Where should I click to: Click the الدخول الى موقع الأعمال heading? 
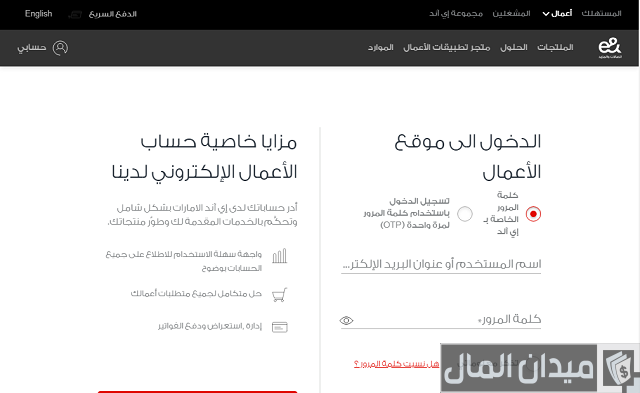(x=468, y=157)
